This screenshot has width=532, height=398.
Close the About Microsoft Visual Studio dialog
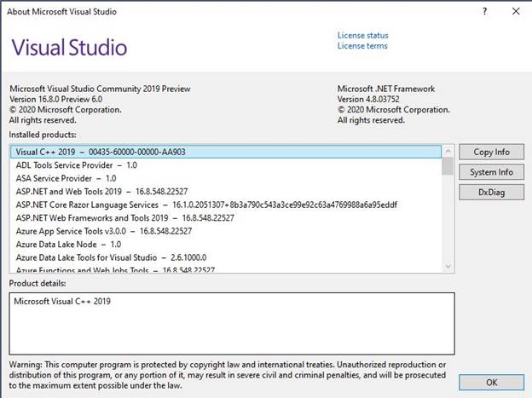pyautogui.click(x=516, y=12)
